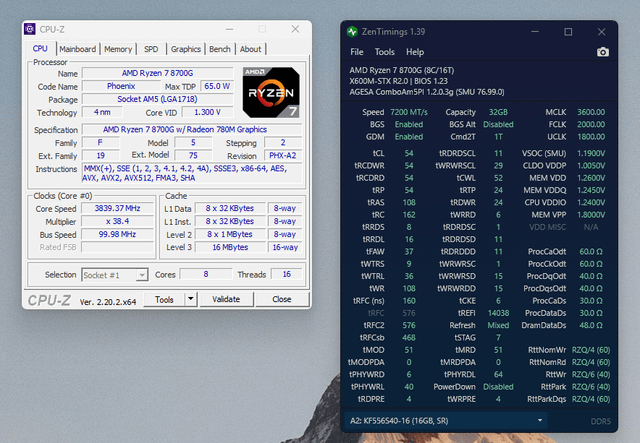Viewport: 640px width, 443px height.
Task: Click the Cores count field showing 8
Action: pyautogui.click(x=206, y=274)
